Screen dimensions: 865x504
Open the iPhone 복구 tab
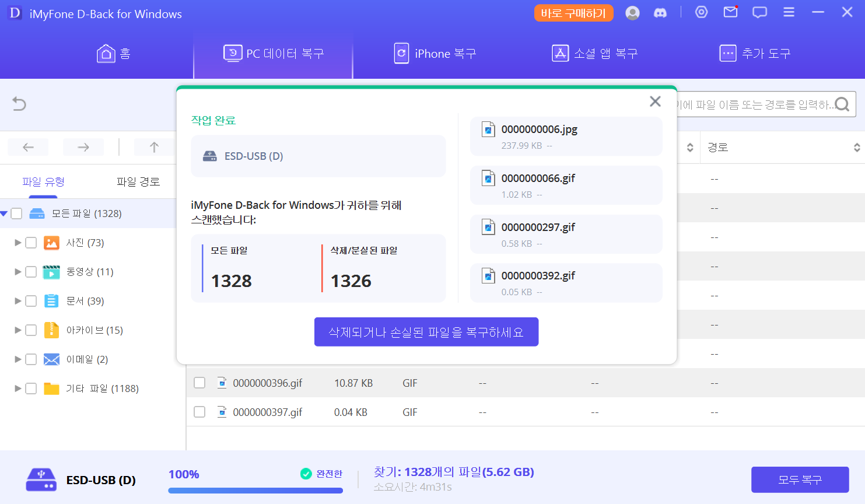[x=435, y=54]
